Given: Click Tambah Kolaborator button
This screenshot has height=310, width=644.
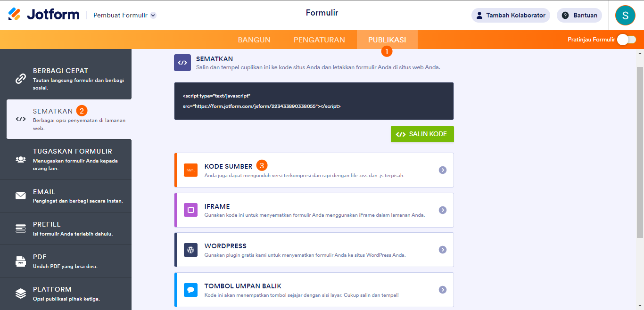Looking at the screenshot, I should click(511, 15).
